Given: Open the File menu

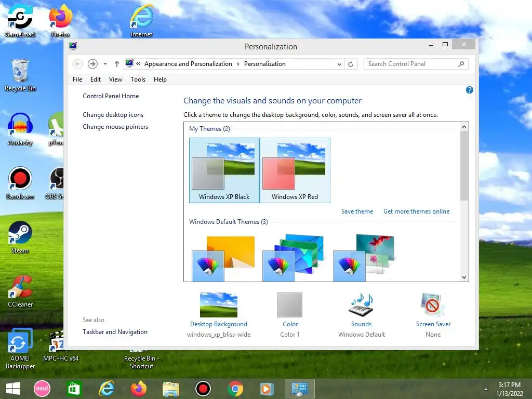Looking at the screenshot, I should [77, 79].
